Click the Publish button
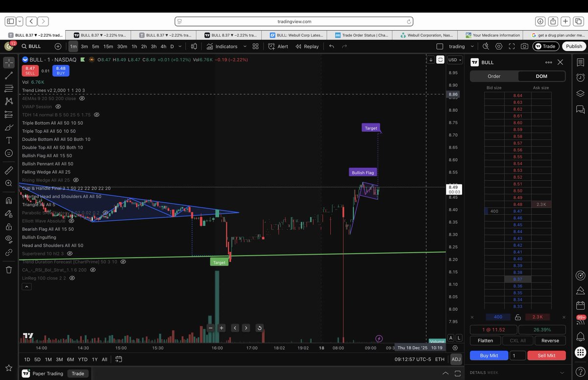588x380 pixels. click(x=574, y=47)
